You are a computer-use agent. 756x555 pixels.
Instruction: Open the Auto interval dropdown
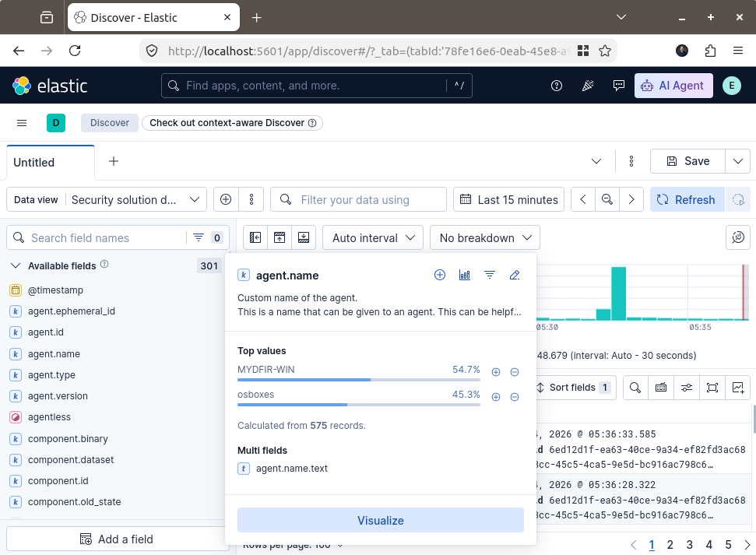pos(373,237)
